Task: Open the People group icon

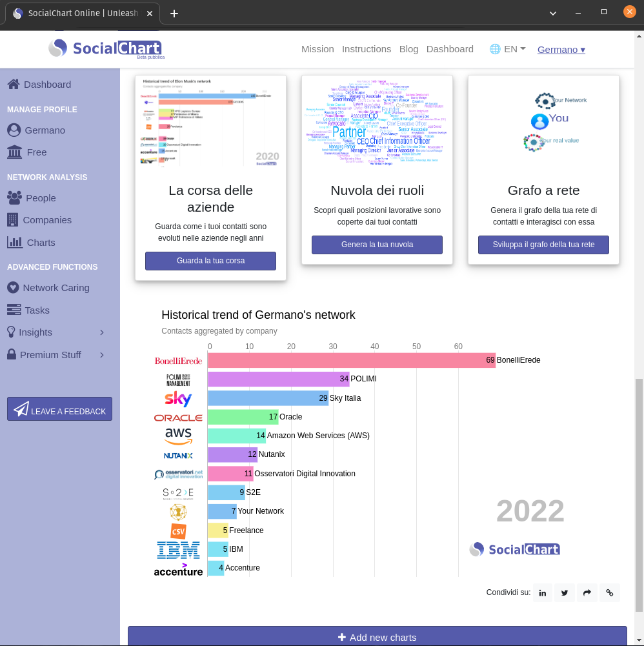Action: (x=14, y=197)
